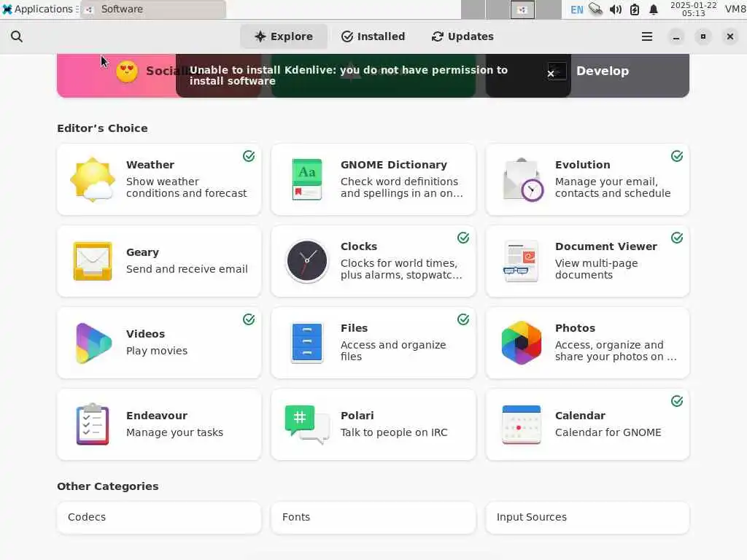The width and height of the screenshot is (747, 560).
Task: Open the clock showing 2025-01-22
Action: (693, 9)
